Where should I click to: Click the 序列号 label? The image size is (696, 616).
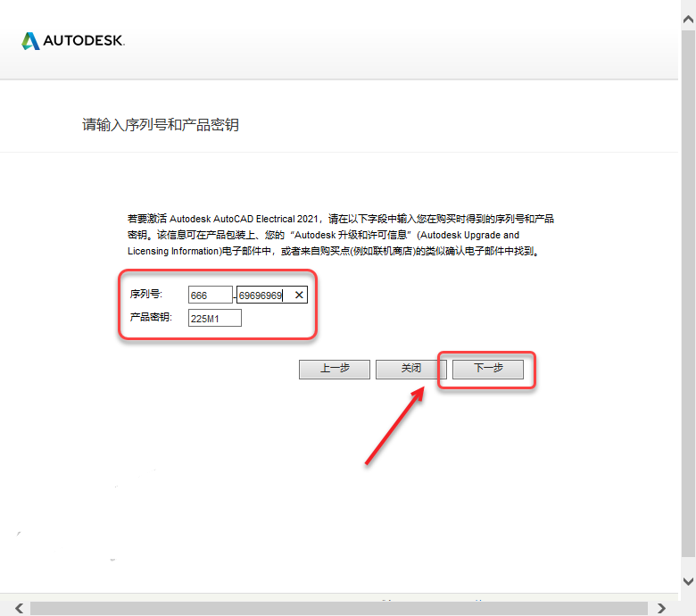pyautogui.click(x=146, y=294)
